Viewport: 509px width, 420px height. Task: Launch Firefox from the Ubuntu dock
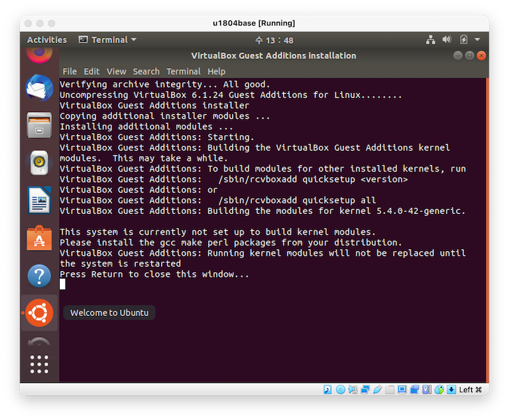click(39, 55)
